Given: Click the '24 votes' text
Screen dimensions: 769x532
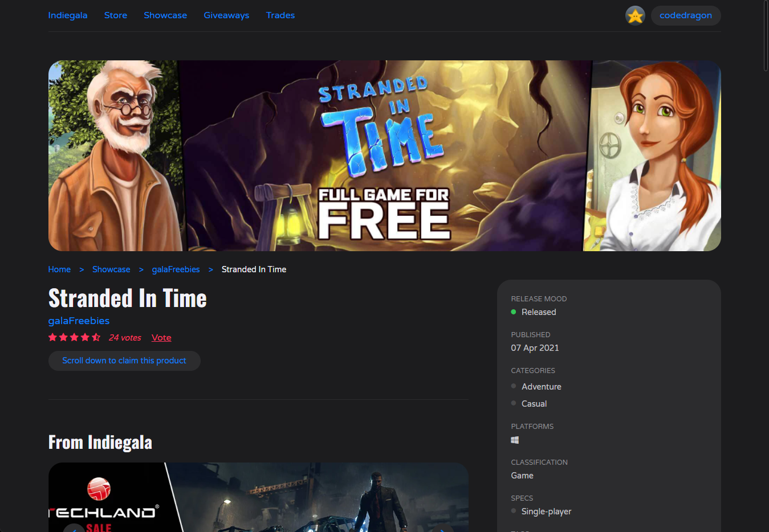Looking at the screenshot, I should [x=125, y=338].
